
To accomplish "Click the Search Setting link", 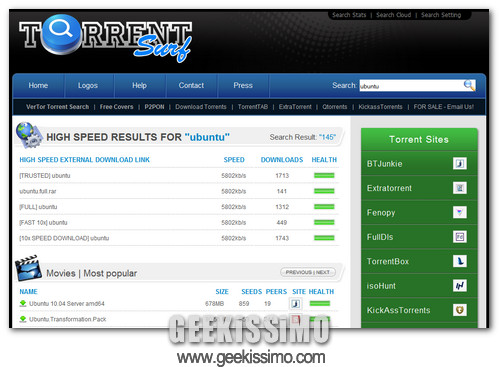I will point(441,15).
